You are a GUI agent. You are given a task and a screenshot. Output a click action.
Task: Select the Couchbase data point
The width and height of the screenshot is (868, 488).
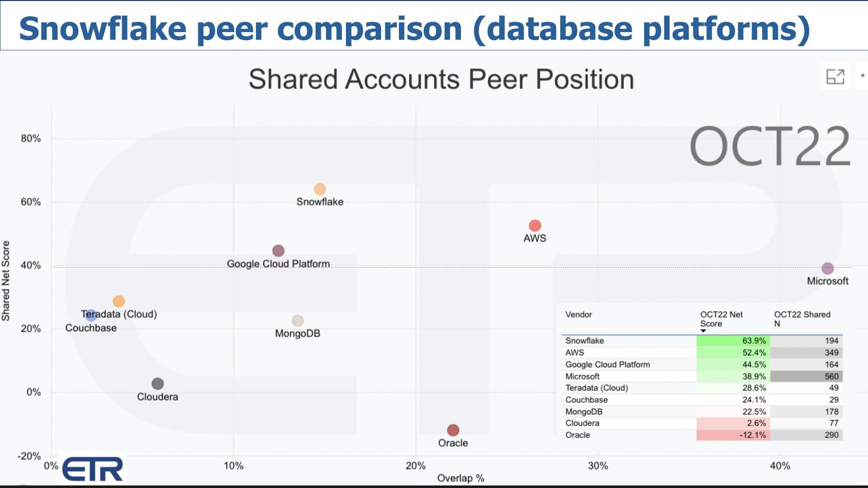(x=91, y=315)
